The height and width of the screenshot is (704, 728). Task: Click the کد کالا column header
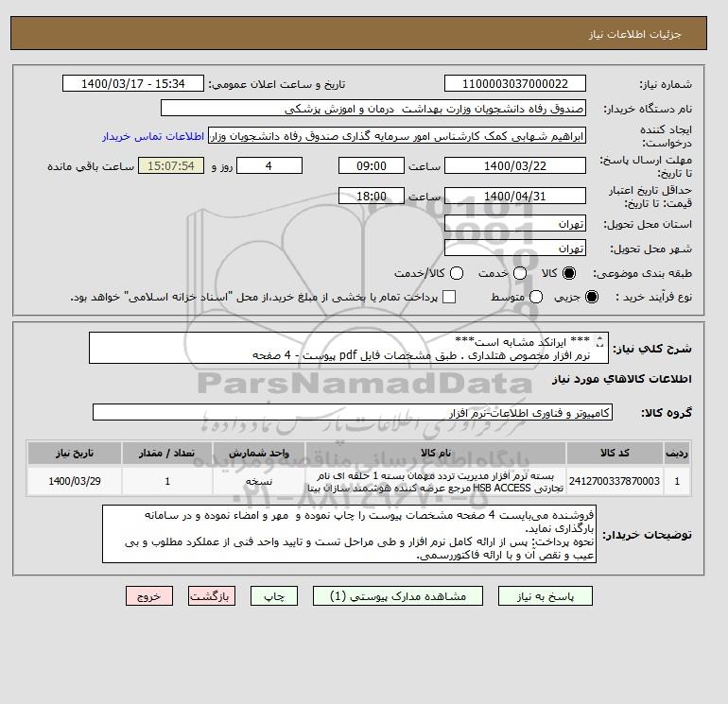click(x=615, y=453)
